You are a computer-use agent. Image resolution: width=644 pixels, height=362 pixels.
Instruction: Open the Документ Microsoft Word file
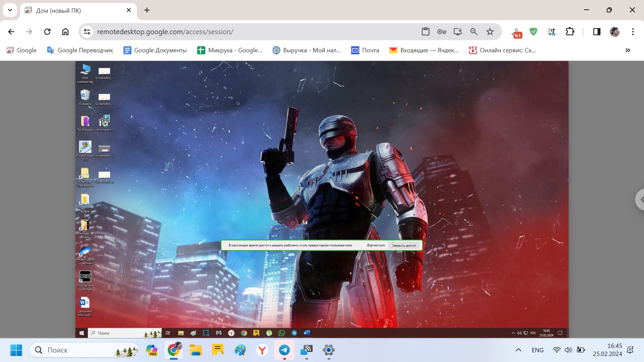point(85,307)
